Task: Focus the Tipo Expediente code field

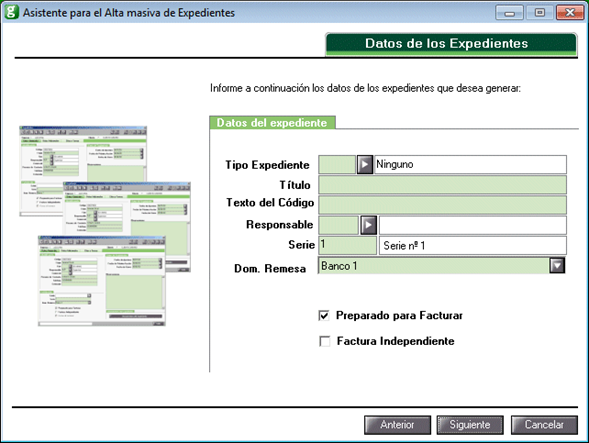Action: click(x=337, y=165)
